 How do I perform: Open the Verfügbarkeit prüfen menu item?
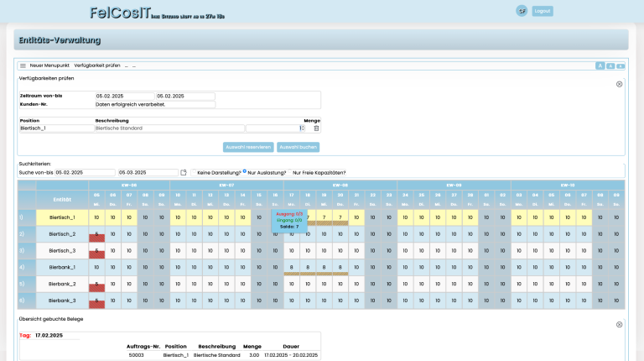[x=97, y=65]
